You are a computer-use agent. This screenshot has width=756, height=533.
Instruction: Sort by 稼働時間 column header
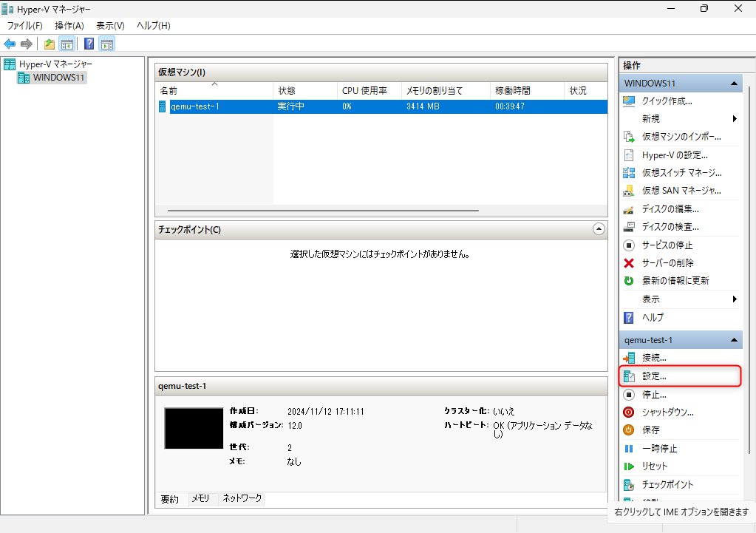pos(528,90)
